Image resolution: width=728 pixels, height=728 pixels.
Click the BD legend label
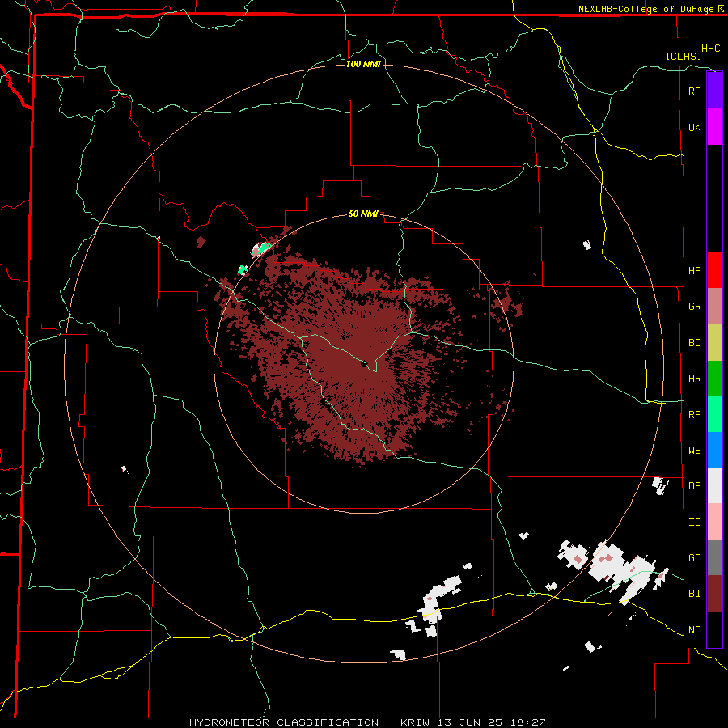click(x=694, y=343)
